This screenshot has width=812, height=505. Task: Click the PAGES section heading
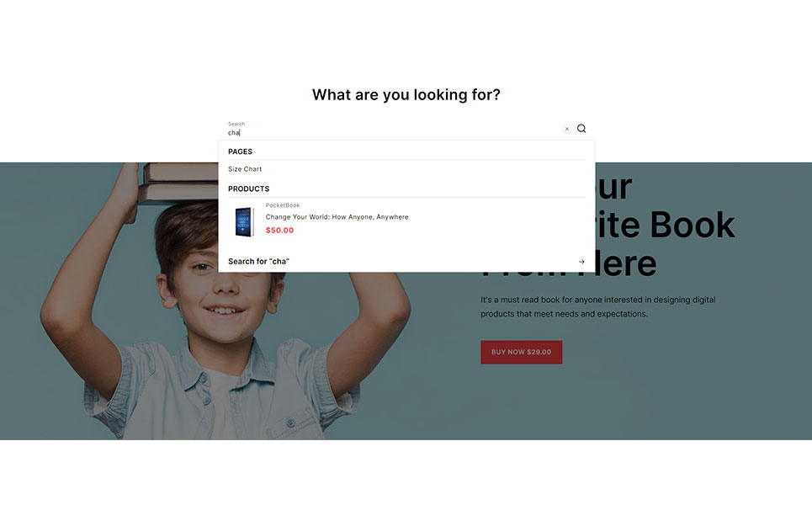(x=241, y=151)
